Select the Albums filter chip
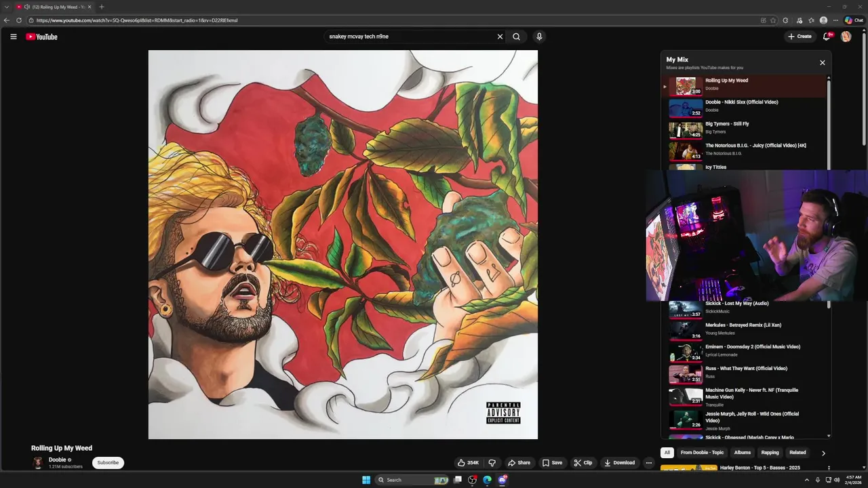This screenshot has height=488, width=868. 743,453
